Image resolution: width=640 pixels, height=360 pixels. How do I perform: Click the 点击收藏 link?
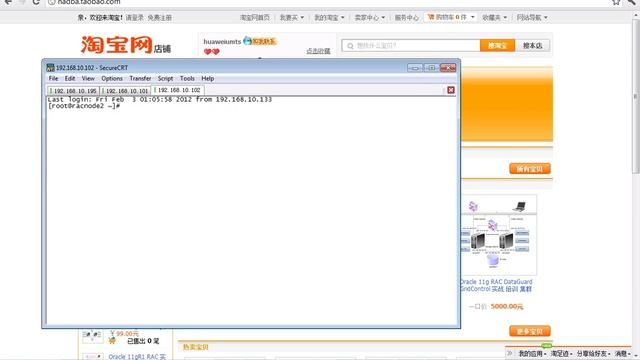(318, 51)
